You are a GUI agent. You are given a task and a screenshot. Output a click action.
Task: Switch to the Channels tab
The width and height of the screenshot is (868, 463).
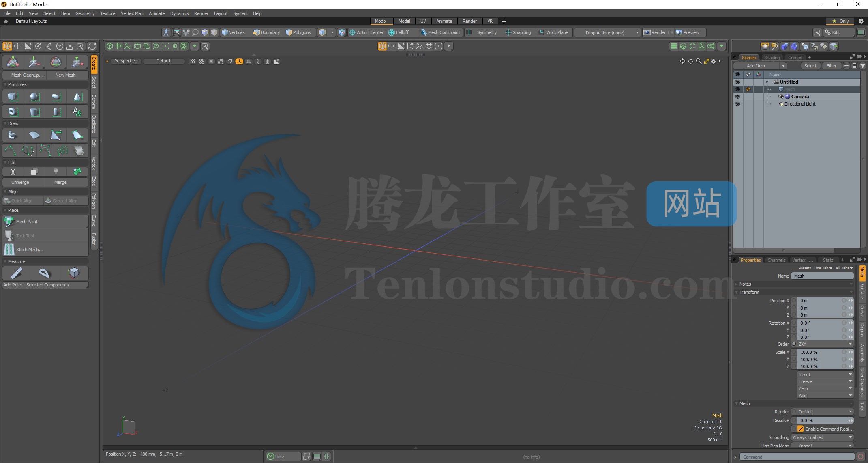click(x=776, y=260)
